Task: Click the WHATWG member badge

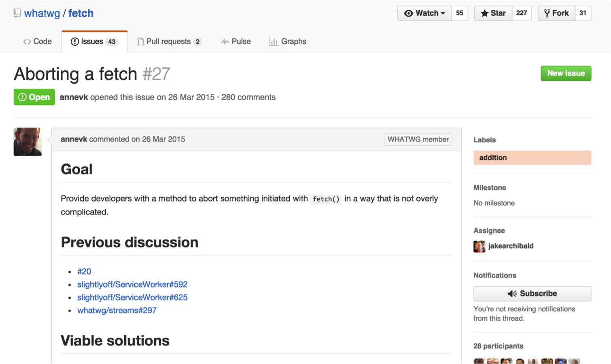Action: [418, 140]
